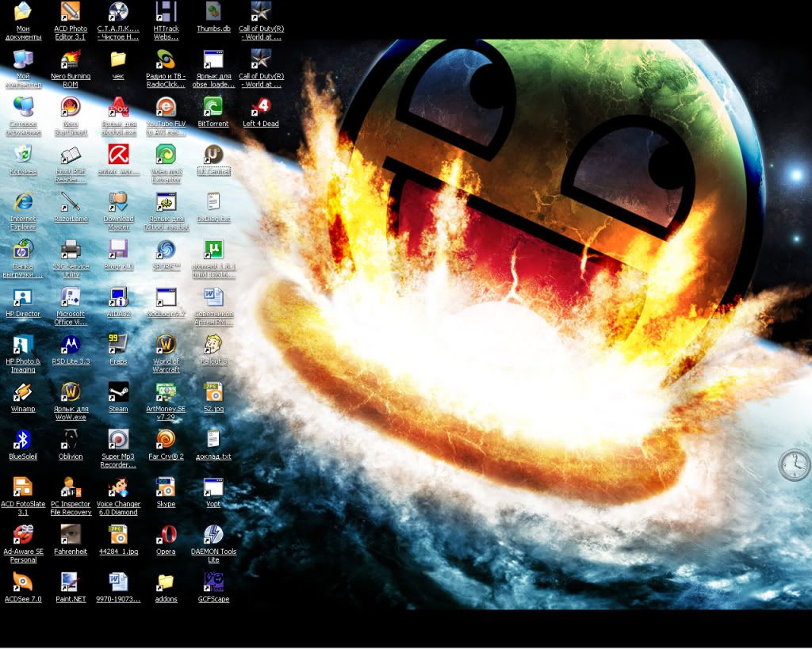Open the ArtMoney SE v7.29 icon
Image resolution: width=812 pixels, height=649 pixels.
(x=166, y=392)
